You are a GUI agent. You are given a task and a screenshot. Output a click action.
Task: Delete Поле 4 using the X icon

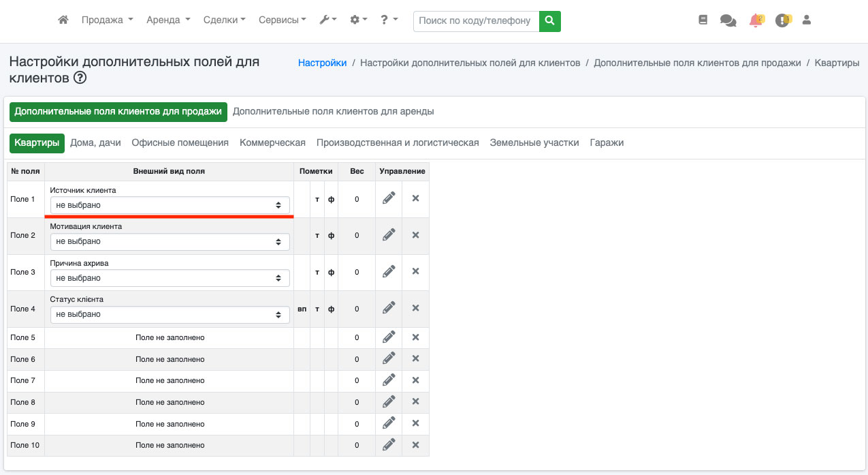(415, 308)
